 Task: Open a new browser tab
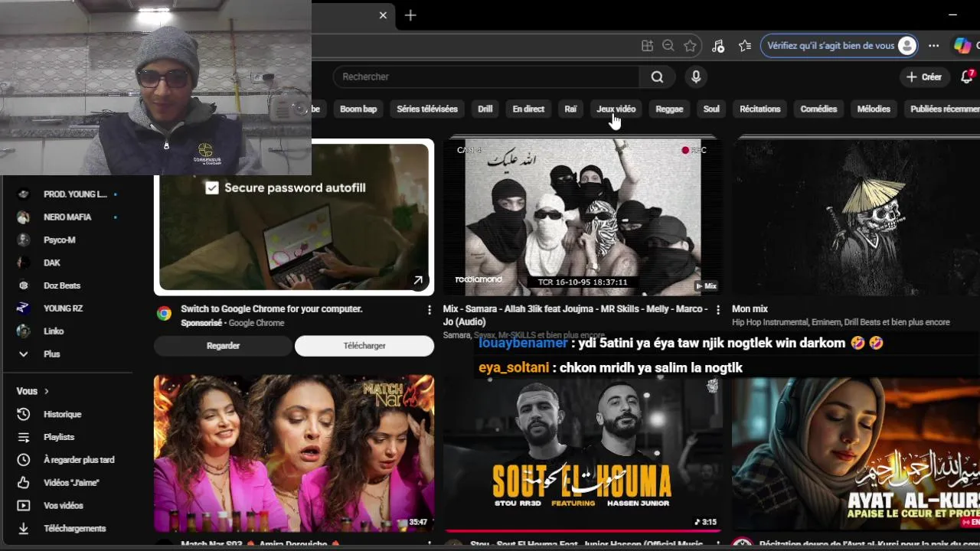click(410, 15)
